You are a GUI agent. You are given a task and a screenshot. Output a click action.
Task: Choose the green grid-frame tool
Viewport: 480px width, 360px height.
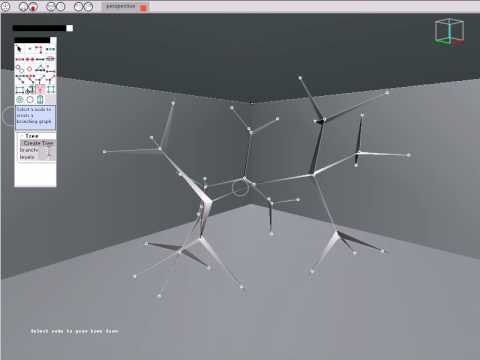coord(51,89)
